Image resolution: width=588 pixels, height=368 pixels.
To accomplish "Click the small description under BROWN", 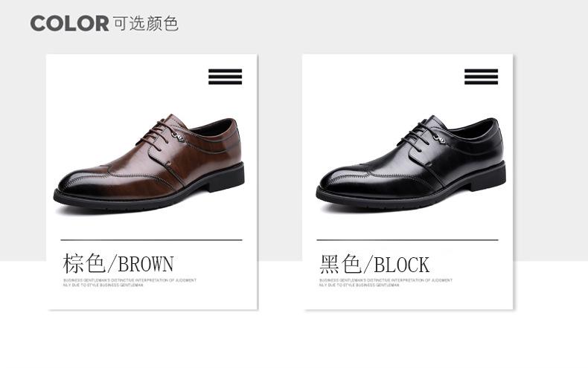I will coord(130,283).
